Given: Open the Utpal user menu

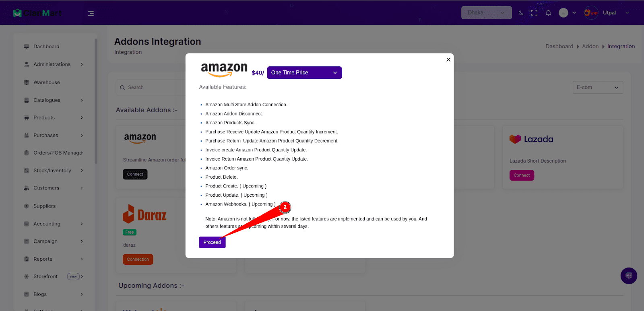Looking at the screenshot, I should (x=607, y=13).
